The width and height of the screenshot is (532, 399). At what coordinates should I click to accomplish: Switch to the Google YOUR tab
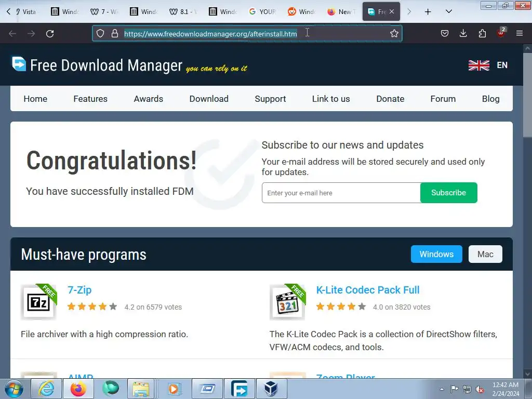click(x=262, y=11)
